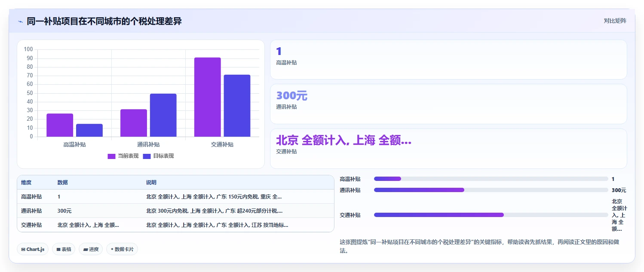The image size is (644, 272).
Task: Click the purple 交通补贴 current bar
Action: pos(207,97)
